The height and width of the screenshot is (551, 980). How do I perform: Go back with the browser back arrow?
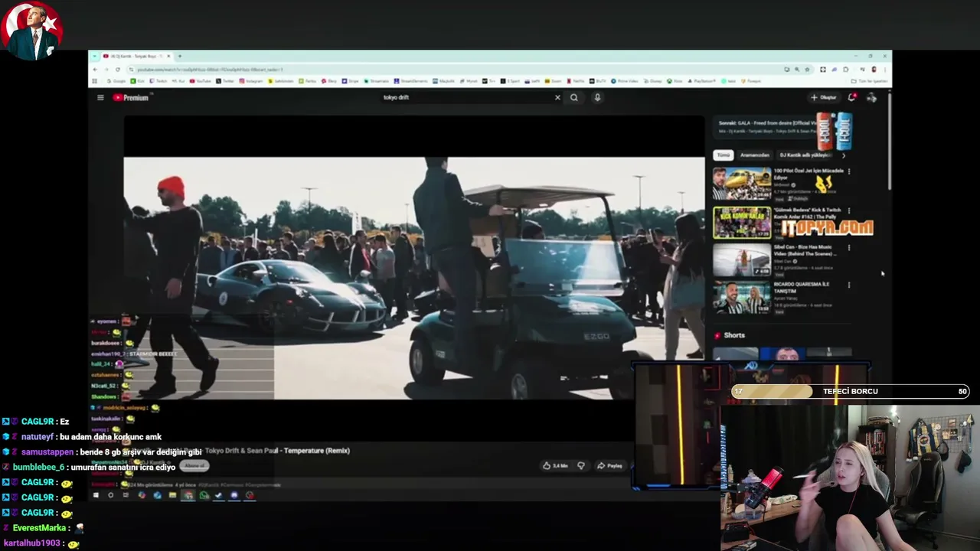[95, 70]
